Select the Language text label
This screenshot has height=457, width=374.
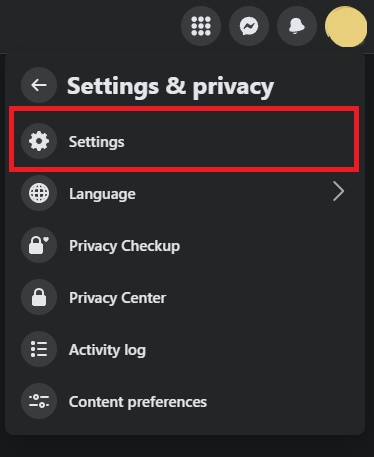pyautogui.click(x=102, y=194)
